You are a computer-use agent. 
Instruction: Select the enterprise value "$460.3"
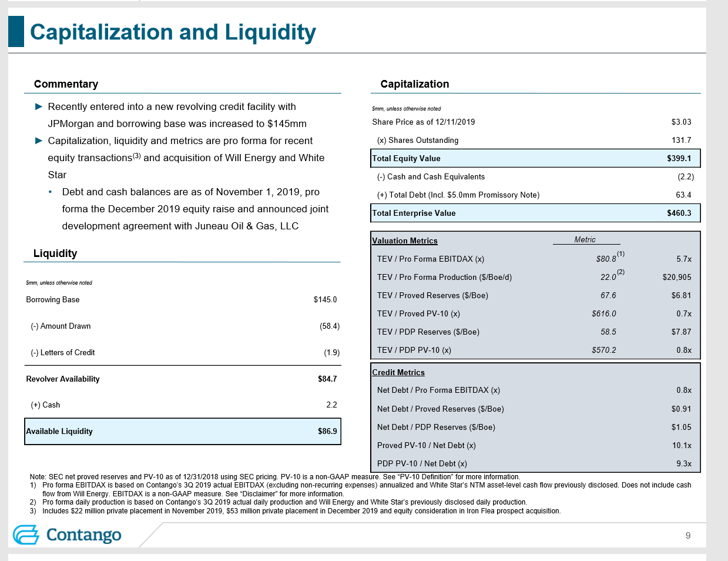click(679, 213)
